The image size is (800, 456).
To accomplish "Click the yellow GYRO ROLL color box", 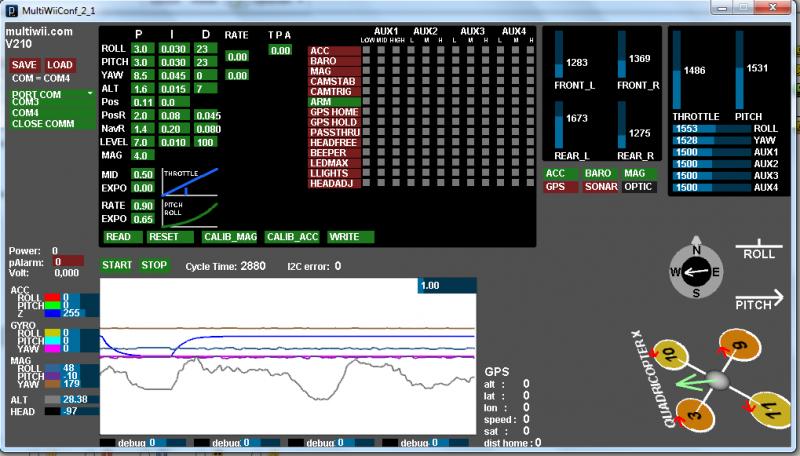I will [52, 333].
